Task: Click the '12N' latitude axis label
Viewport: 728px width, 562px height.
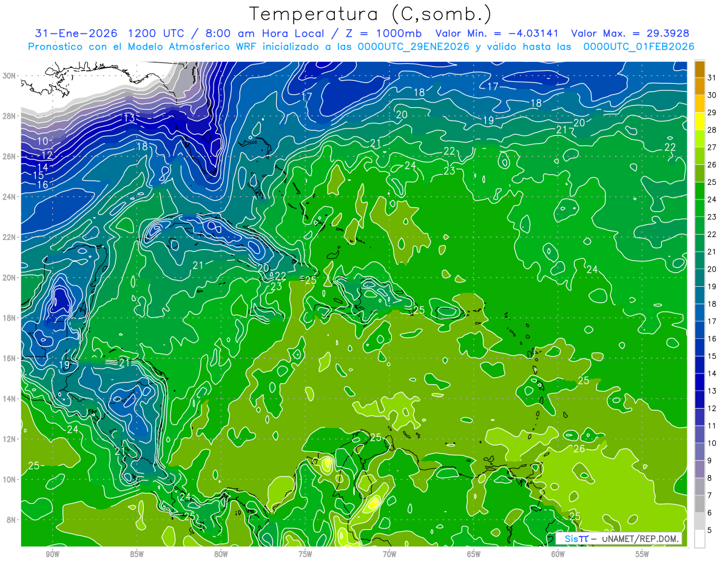Action: coord(10,439)
